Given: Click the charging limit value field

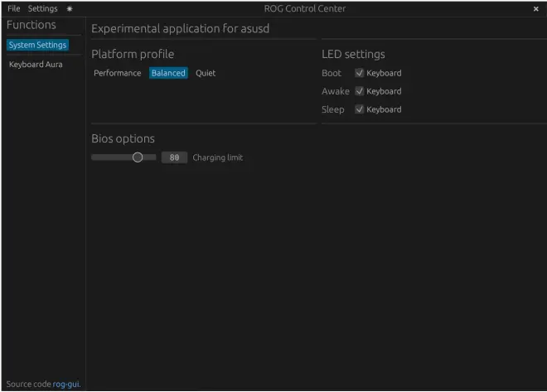Looking at the screenshot, I should tap(174, 157).
